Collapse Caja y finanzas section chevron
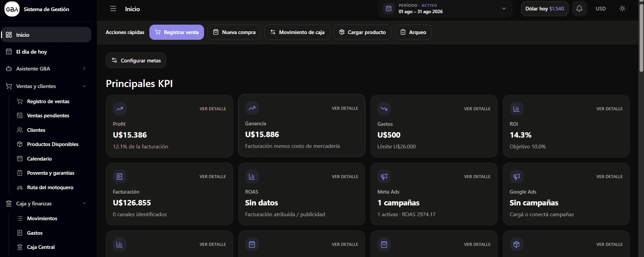This screenshot has height=257, width=644. (x=84, y=203)
